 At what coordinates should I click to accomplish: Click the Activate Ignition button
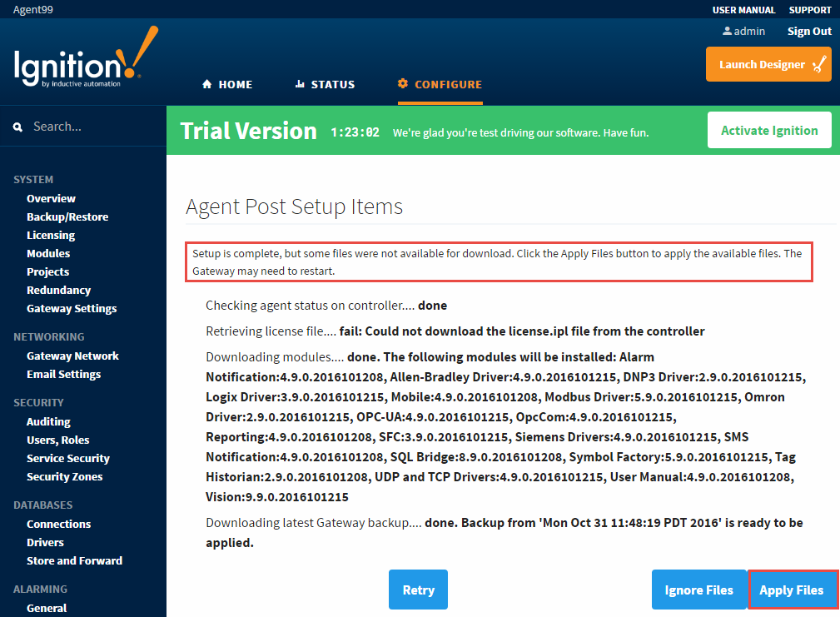[x=768, y=130]
